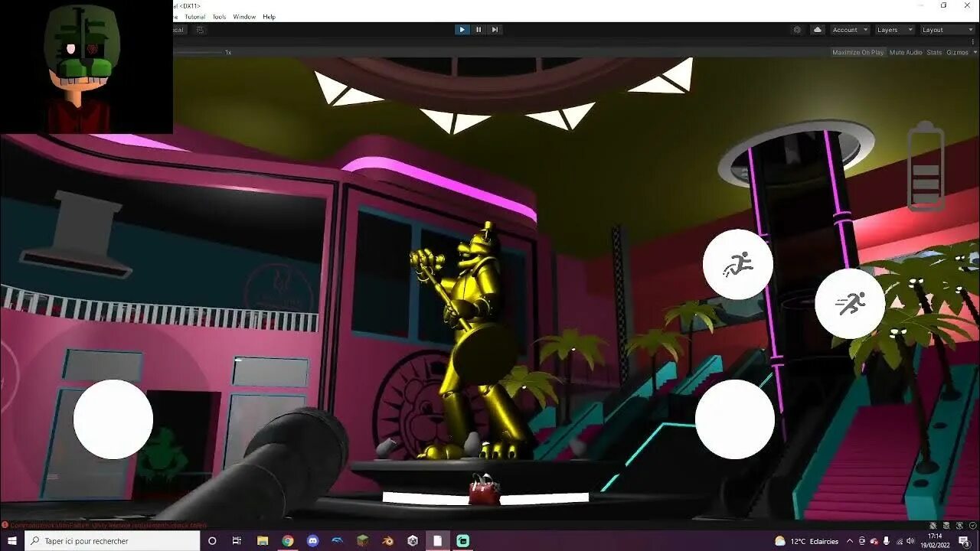Open the Layers dropdown
This screenshot has height=551, width=980.
pyautogui.click(x=894, y=30)
